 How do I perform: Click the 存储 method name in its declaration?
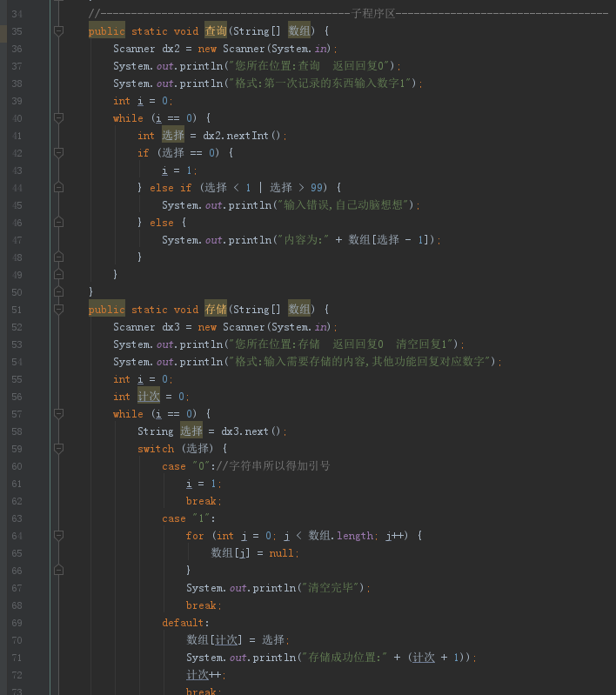pos(215,310)
